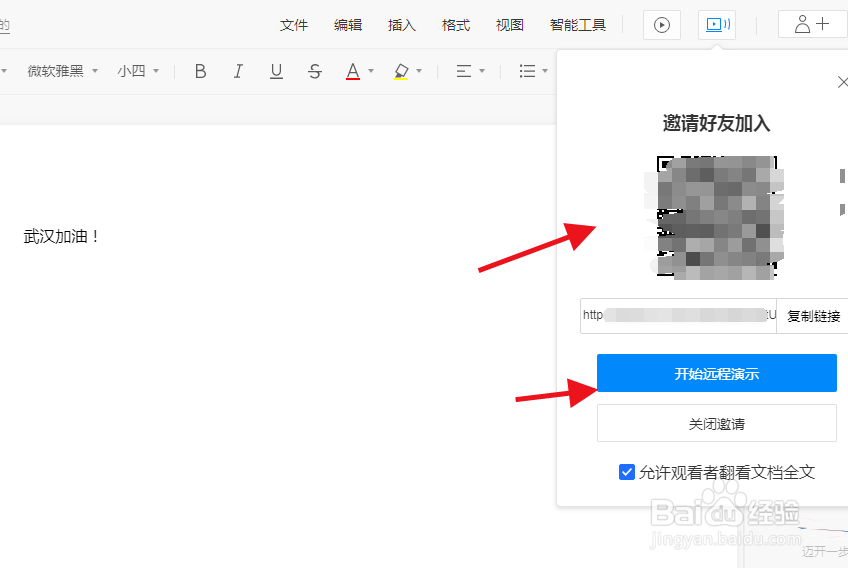Toggle bold formatting
The width and height of the screenshot is (848, 568).
[x=200, y=71]
